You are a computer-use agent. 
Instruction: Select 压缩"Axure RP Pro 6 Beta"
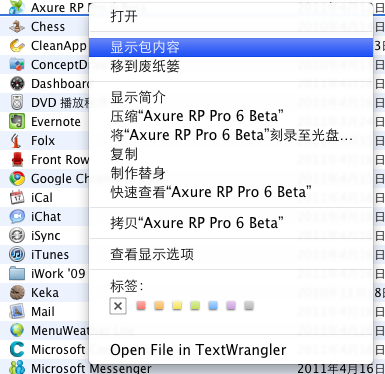(231, 116)
